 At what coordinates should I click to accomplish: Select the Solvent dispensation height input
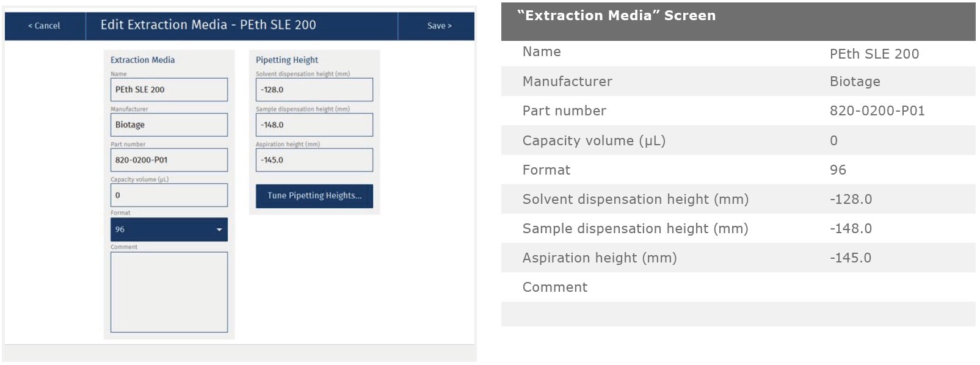tap(314, 90)
